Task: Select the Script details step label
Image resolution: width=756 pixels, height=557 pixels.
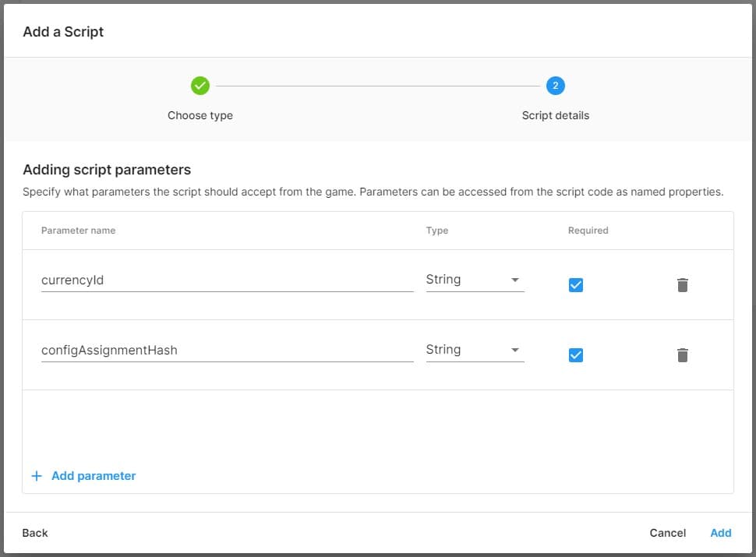Action: pos(556,115)
